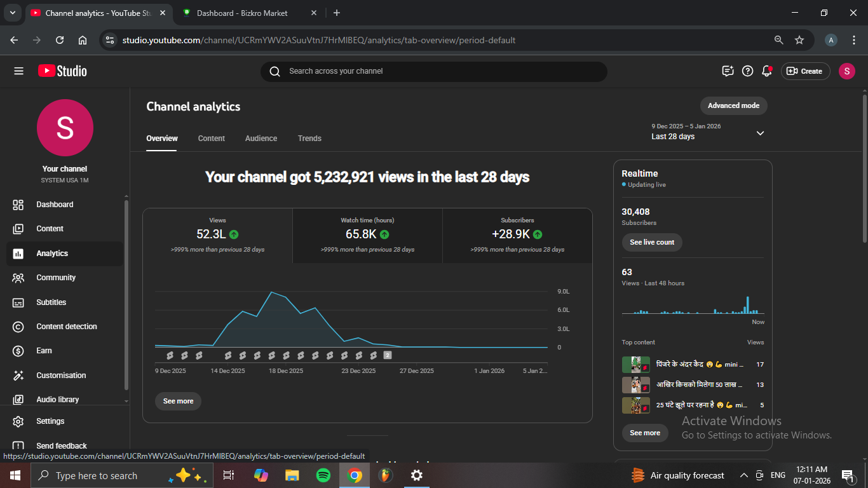Screen dimensions: 868x488
Task: Open Content detection in the sidebar
Action: 66,327
